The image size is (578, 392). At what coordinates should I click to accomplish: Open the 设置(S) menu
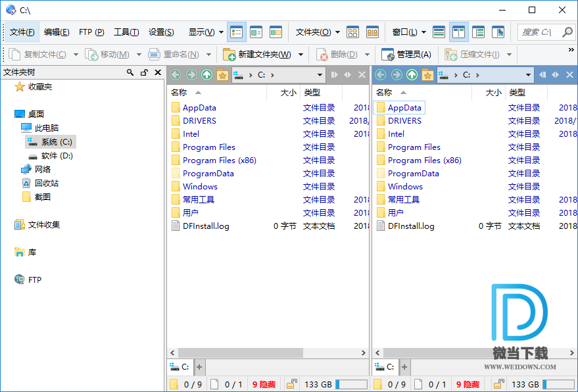click(161, 32)
